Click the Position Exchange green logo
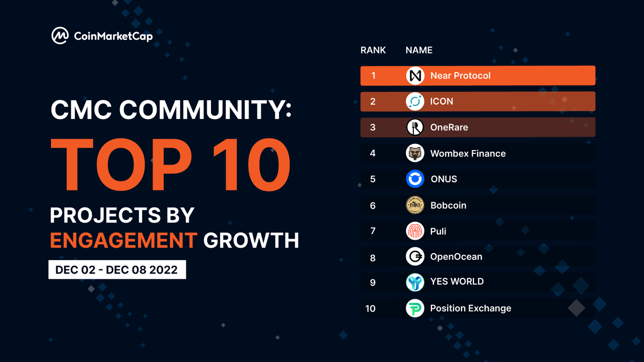Viewport: 644px width, 362px height. (414, 308)
